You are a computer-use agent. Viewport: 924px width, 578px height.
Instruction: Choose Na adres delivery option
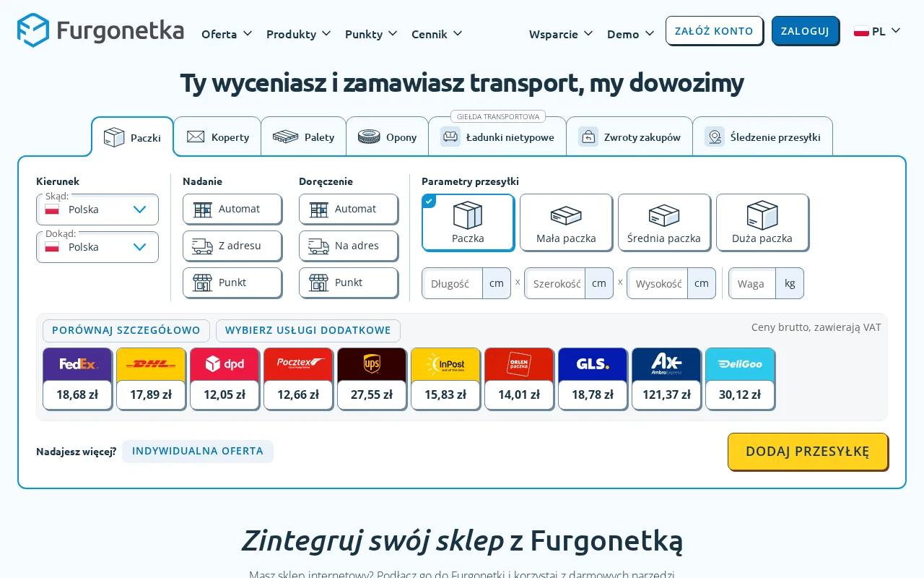point(349,246)
